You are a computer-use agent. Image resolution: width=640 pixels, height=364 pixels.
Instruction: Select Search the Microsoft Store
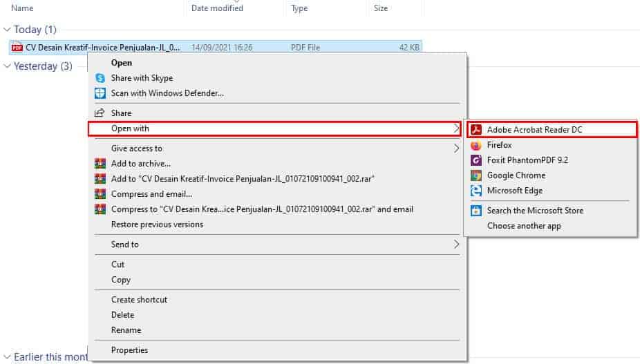(x=535, y=211)
